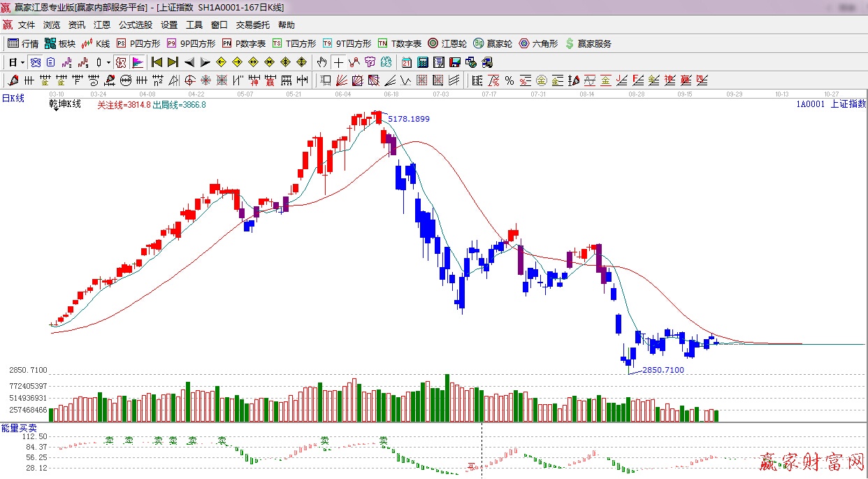The width and height of the screenshot is (868, 479).
Task: Click the 行情 quotes button
Action: [x=23, y=43]
